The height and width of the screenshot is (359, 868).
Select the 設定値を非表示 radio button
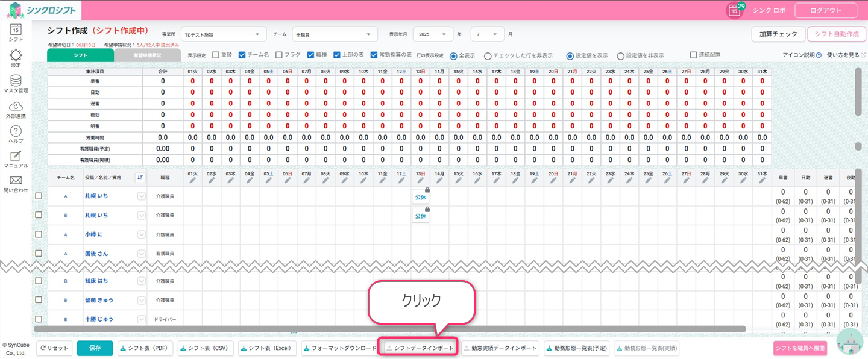click(620, 55)
